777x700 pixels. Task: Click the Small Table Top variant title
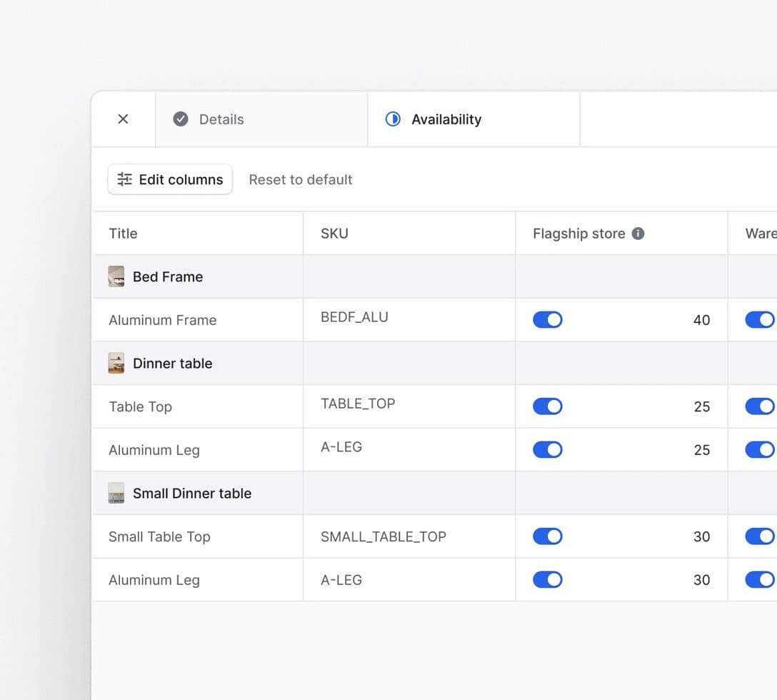(x=159, y=537)
